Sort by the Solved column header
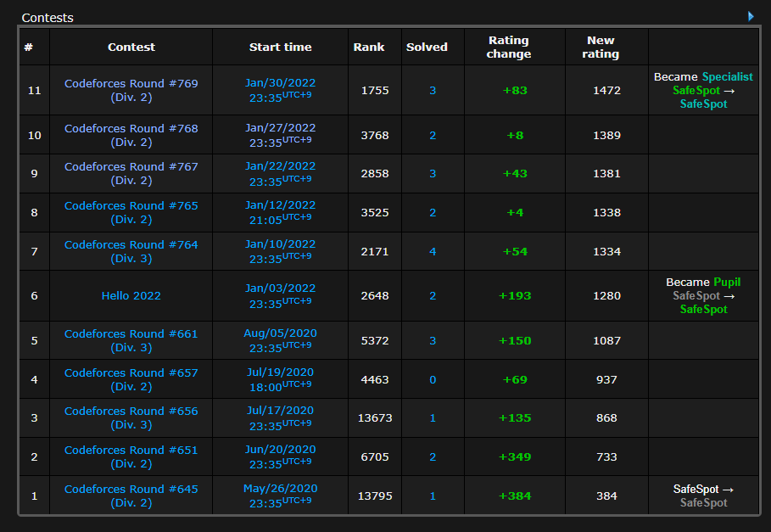Viewport: 771px width, 532px height. (427, 48)
